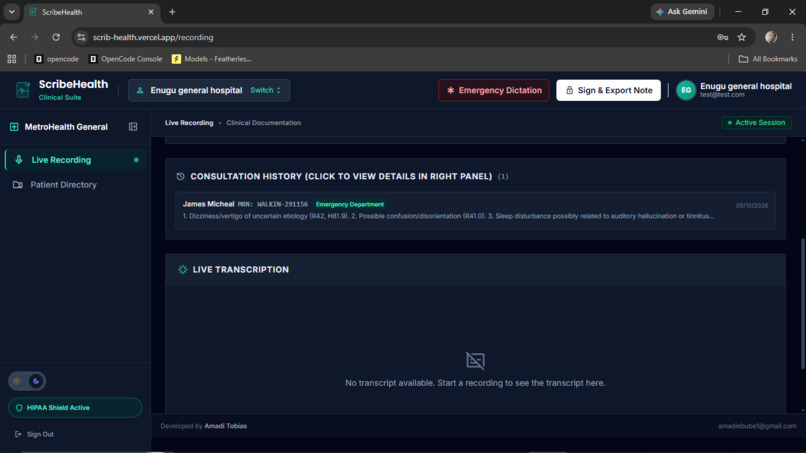Click the no-transcript placeholder icon
806x453 pixels.
(475, 360)
